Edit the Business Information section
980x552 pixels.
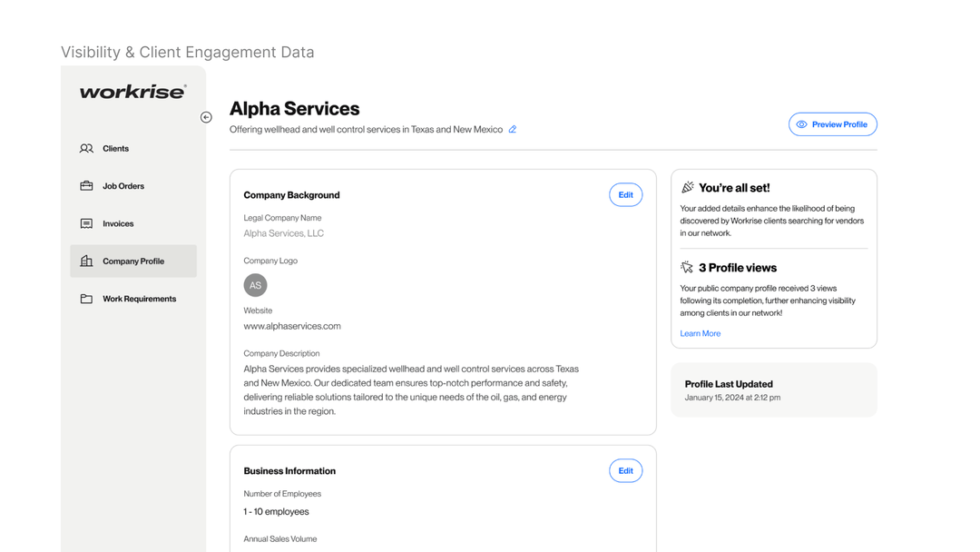[x=625, y=471]
